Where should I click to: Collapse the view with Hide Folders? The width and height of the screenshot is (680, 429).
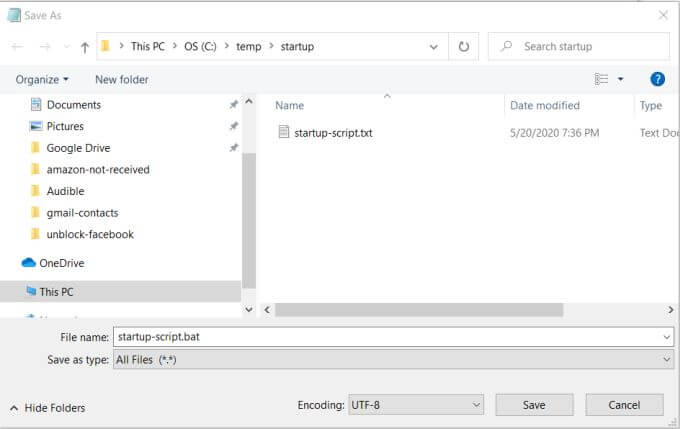(48, 408)
